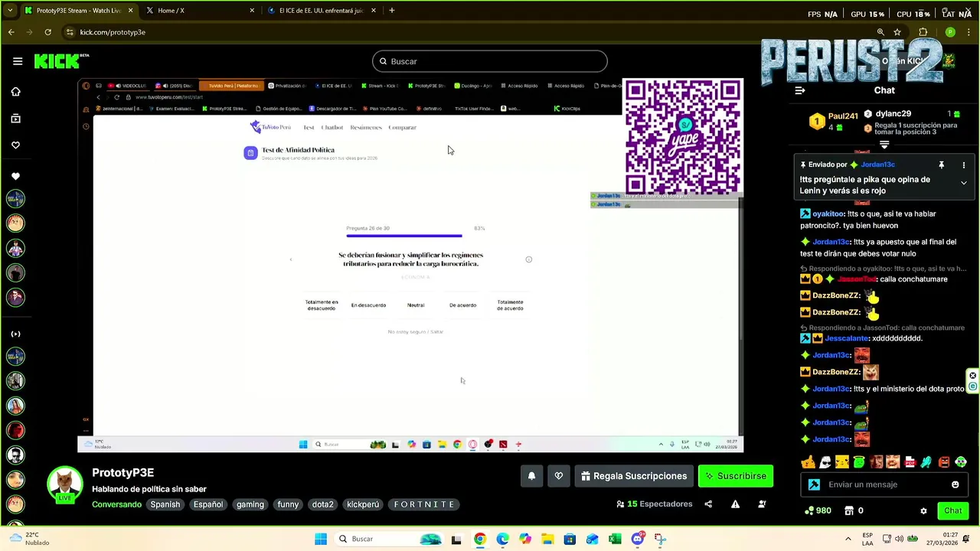Share the stream via share icon
980x551 pixels.
coord(708,504)
